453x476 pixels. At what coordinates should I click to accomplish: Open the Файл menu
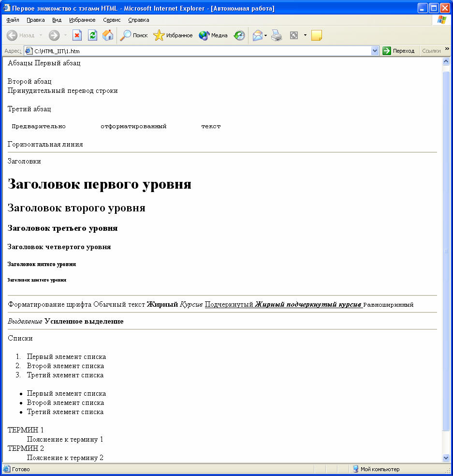[13, 20]
